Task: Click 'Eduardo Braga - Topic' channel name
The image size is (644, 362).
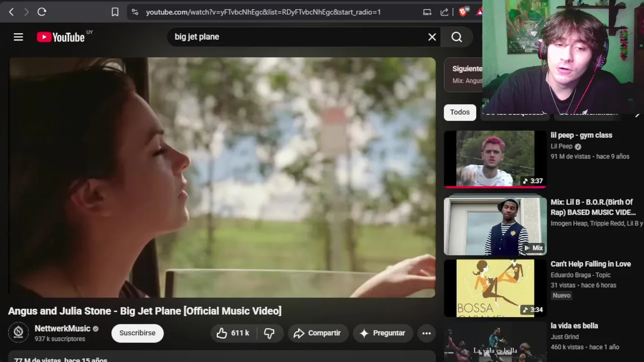Action: tap(581, 275)
